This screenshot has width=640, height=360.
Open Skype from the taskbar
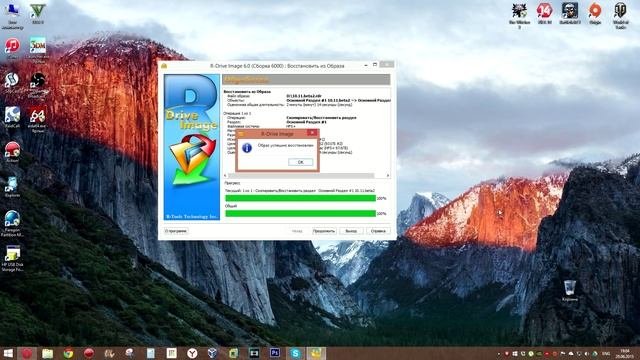[296, 353]
